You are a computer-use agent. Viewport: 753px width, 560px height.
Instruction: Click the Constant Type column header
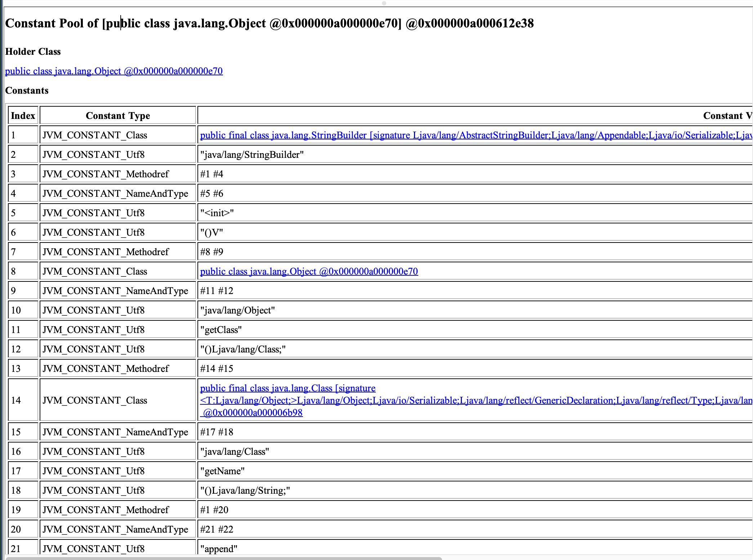[x=118, y=116]
